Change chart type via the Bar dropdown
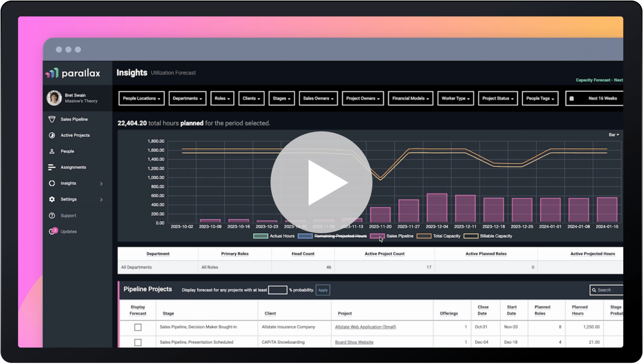 pos(614,134)
